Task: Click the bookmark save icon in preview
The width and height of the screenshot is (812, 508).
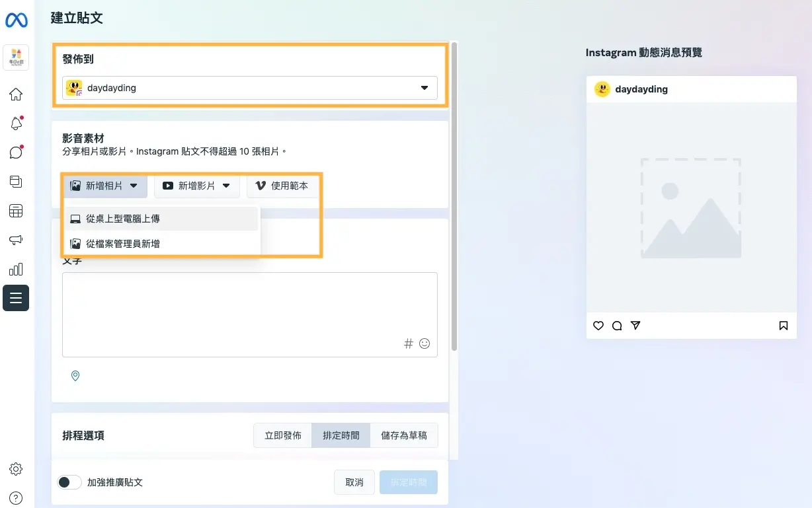Action: point(784,326)
